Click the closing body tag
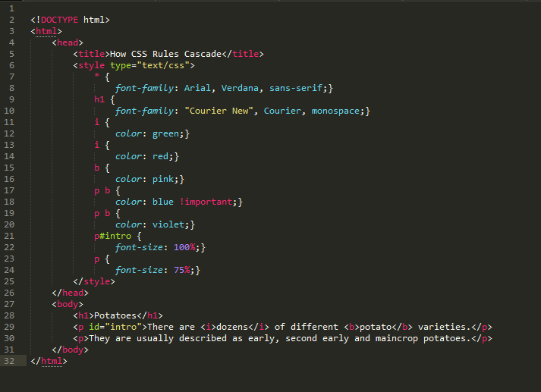Viewport: 541px width, 392px height. click(x=70, y=350)
